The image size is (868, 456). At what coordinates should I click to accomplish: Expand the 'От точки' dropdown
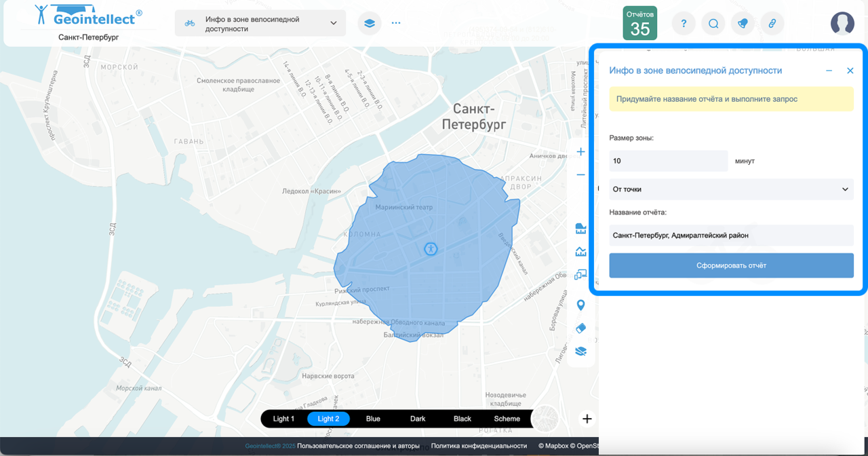coord(731,189)
